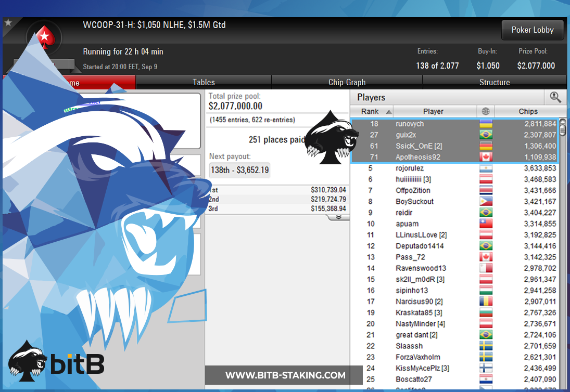The height and width of the screenshot is (392, 570).
Task: Switch to the Chip Graph tab
Action: 347,82
